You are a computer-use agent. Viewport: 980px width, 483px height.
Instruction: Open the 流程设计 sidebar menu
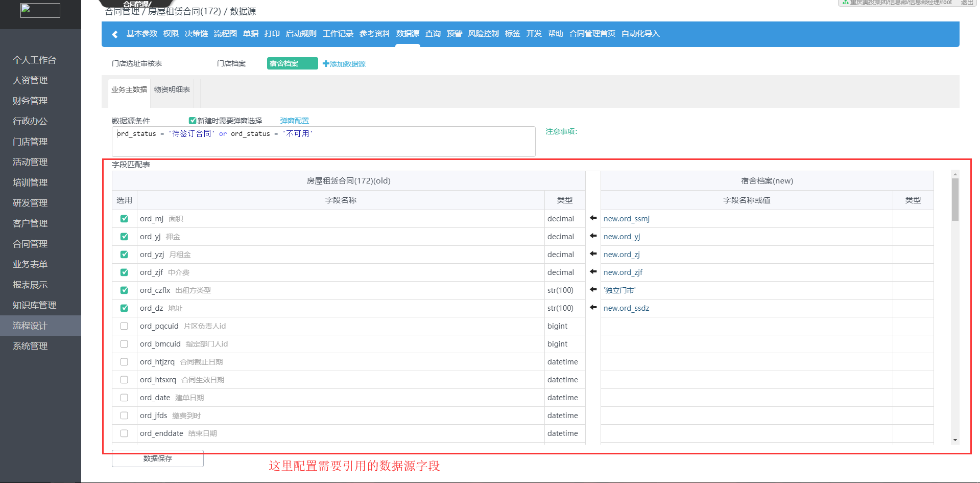(30, 326)
